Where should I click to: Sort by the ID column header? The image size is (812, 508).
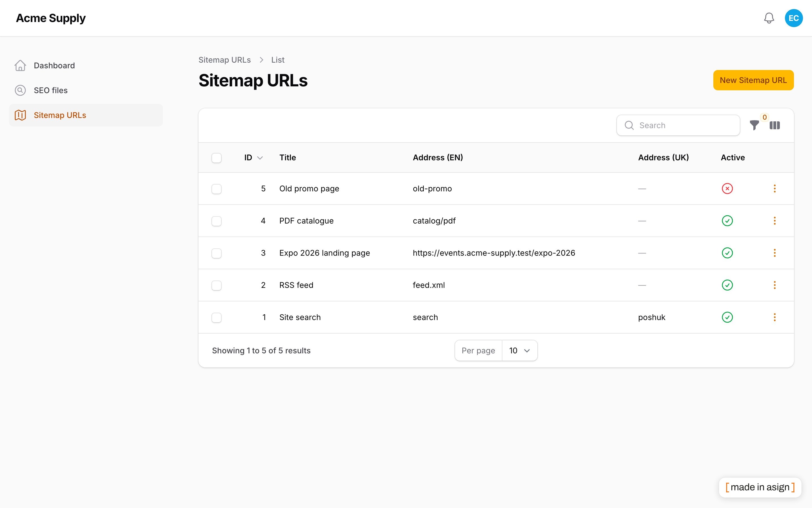(x=253, y=157)
